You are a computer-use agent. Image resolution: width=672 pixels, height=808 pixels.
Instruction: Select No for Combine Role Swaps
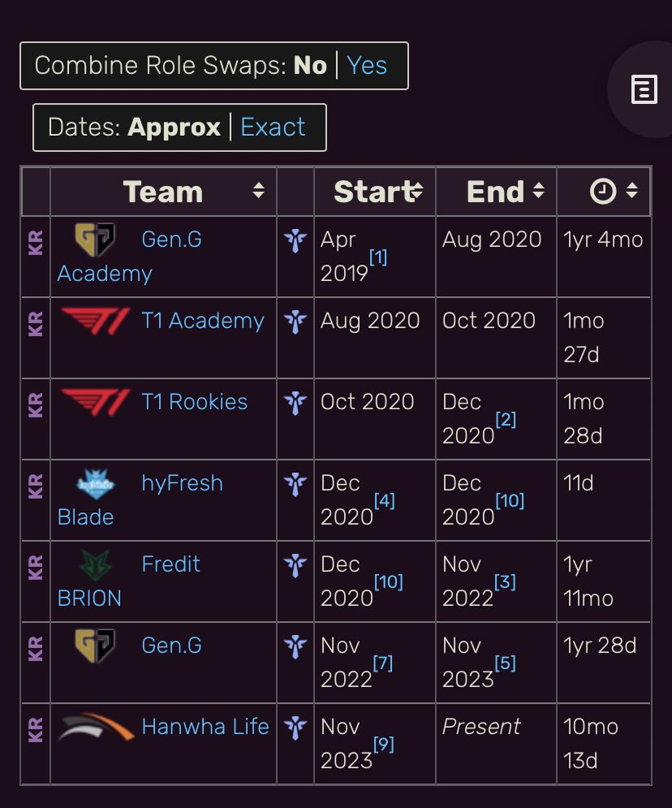pos(310,66)
